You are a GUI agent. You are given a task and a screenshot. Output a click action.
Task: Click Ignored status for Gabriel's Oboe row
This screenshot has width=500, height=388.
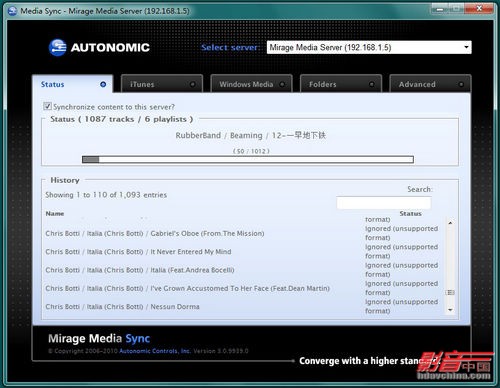401,233
